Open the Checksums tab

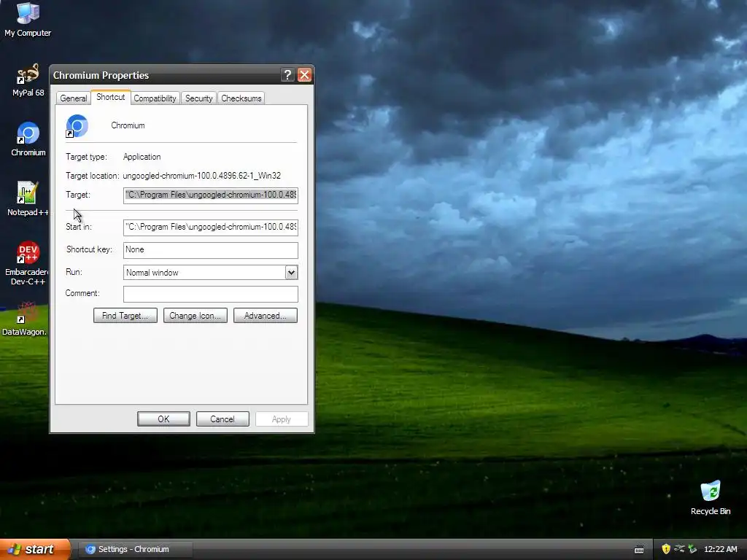[x=241, y=98]
